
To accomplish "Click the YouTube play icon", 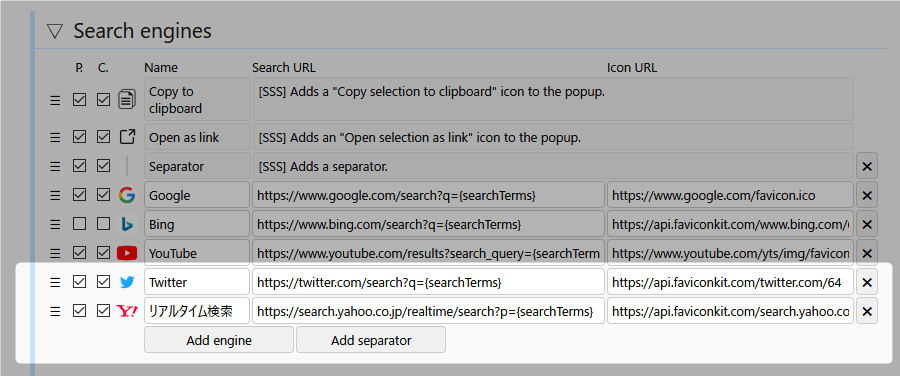I will click(x=127, y=253).
